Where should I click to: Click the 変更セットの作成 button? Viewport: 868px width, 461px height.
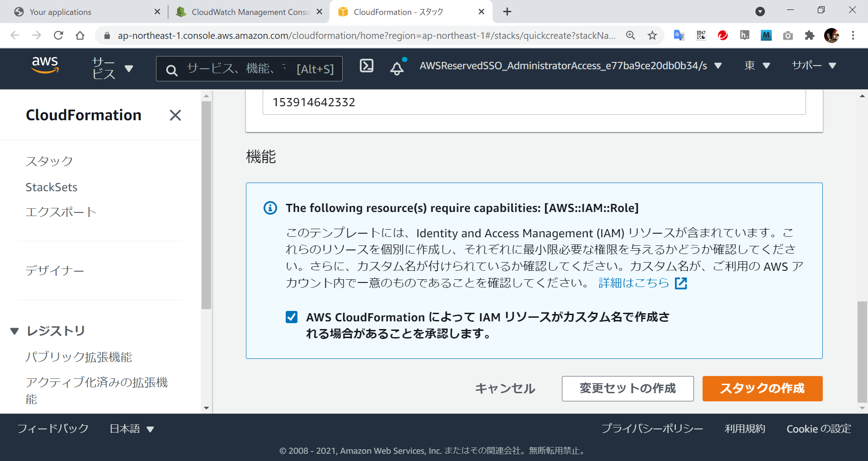[627, 389]
